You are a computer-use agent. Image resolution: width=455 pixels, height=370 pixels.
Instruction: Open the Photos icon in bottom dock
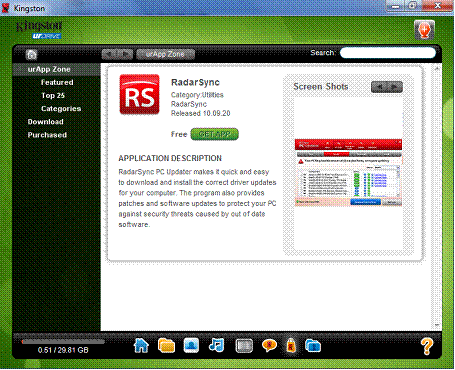tap(191, 346)
